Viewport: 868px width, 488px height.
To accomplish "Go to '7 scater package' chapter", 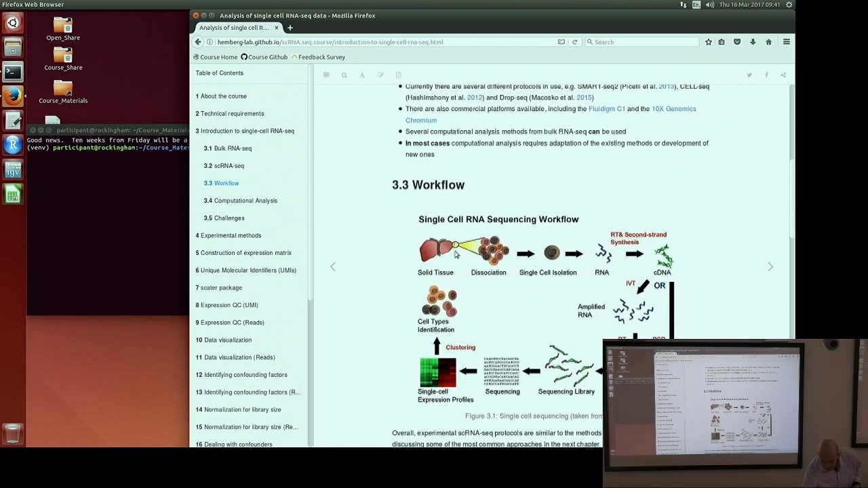I will click(219, 288).
